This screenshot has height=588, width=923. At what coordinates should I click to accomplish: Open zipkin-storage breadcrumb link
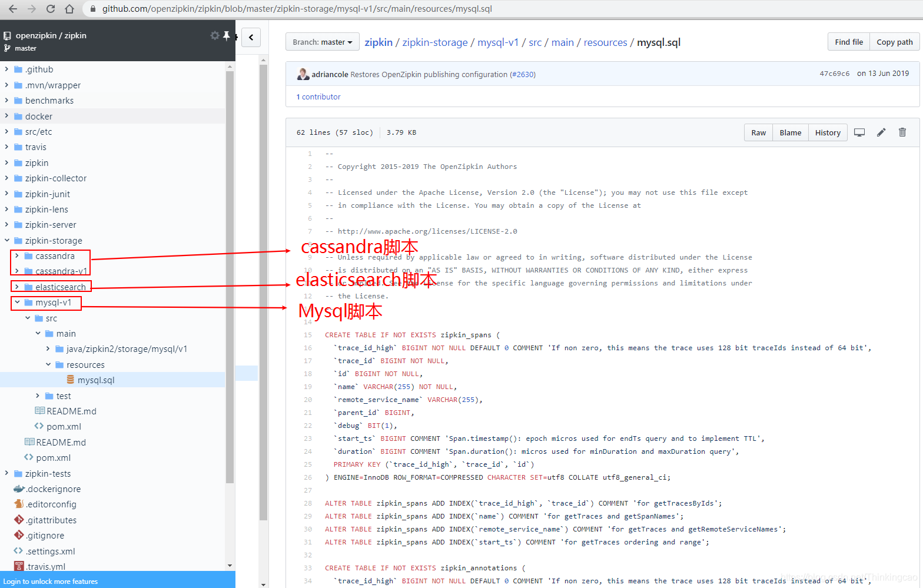[435, 42]
